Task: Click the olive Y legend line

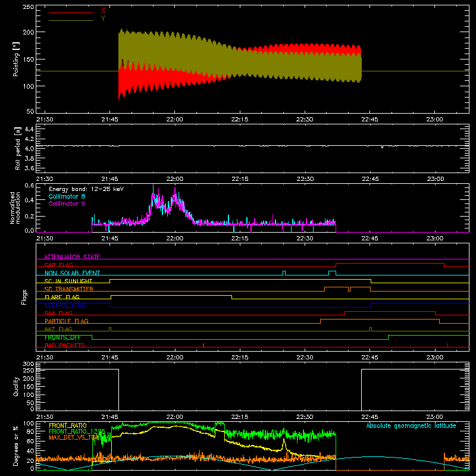Action: coord(70,21)
